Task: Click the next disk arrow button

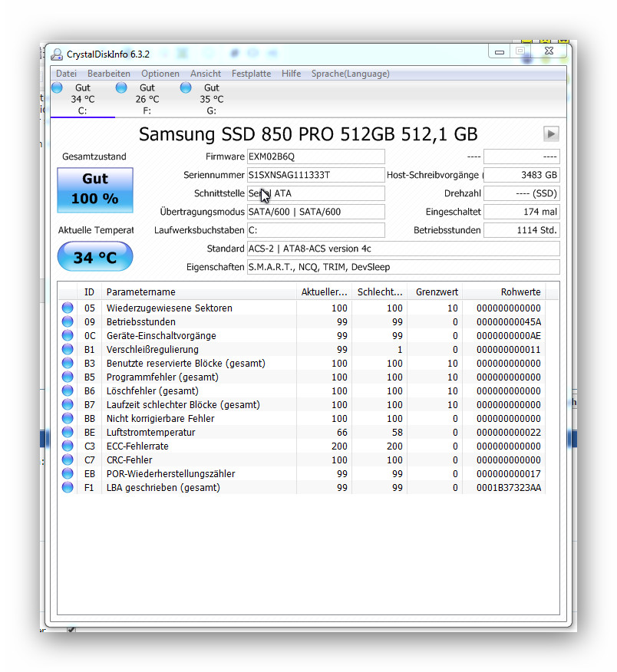Action: click(551, 134)
